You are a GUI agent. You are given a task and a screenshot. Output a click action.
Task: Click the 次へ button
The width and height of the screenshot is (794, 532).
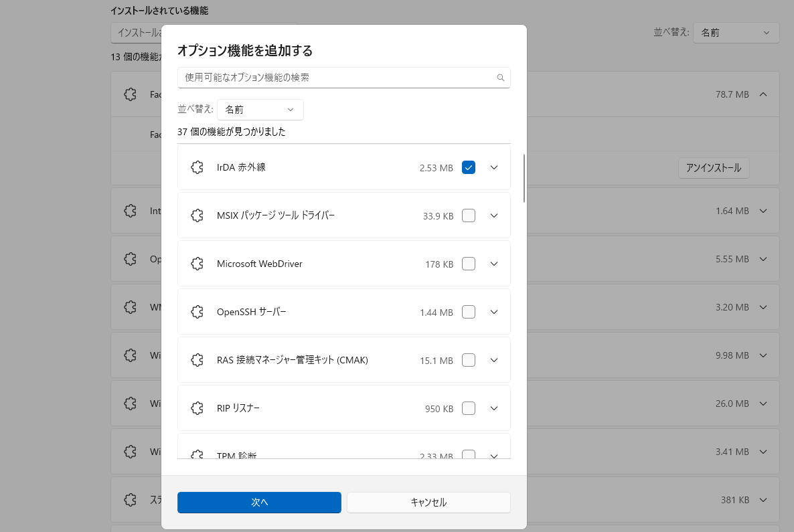coord(259,502)
